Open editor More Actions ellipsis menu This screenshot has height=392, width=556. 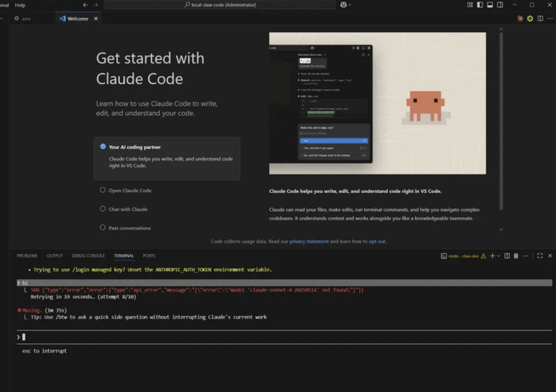tap(550, 18)
